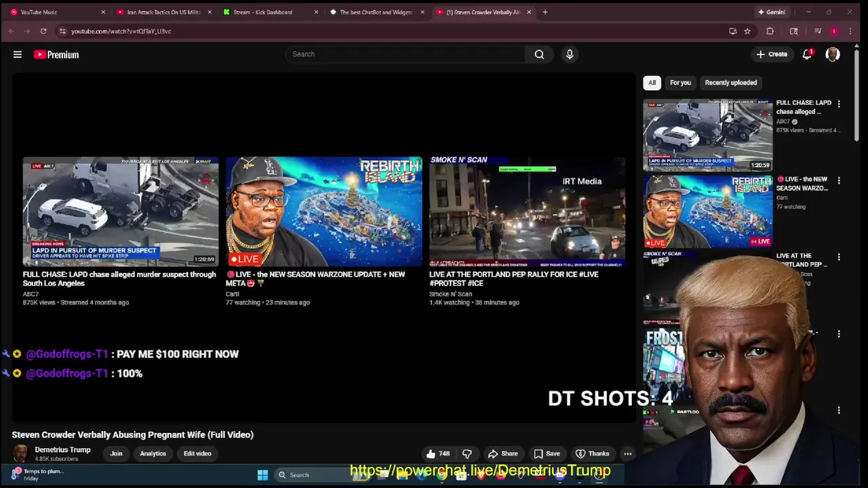
Task: Open title 'FULL CHASE: LAPD chase alleged murder suspect'
Action: coord(119,279)
